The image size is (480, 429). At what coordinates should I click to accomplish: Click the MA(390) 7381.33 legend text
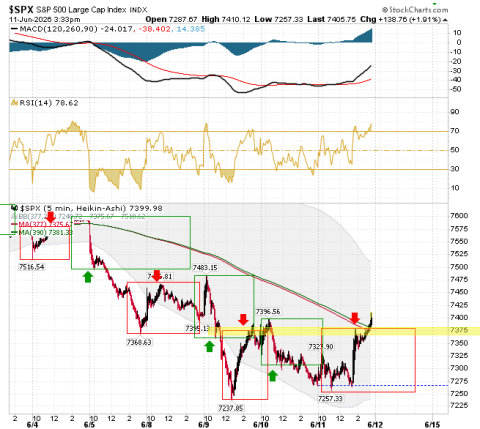(45, 232)
